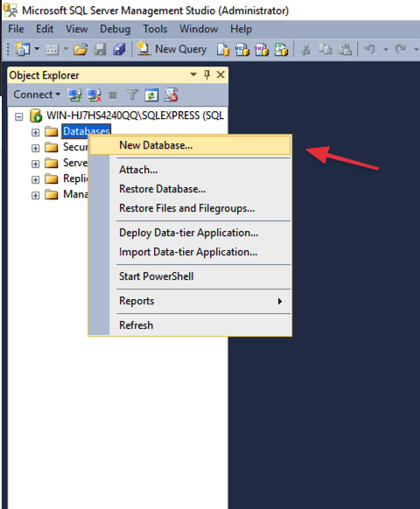Image resolution: width=420 pixels, height=509 pixels.
Task: Click the Activity script error icon
Action: coord(171,94)
